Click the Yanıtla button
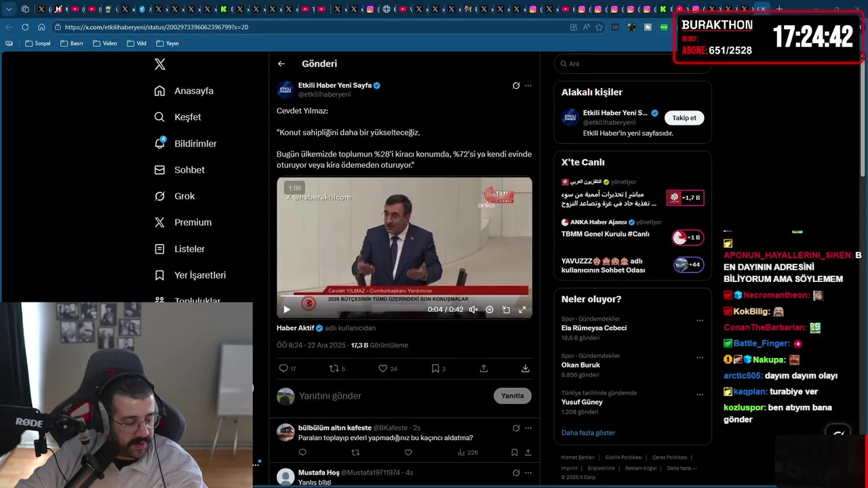Image resolution: width=868 pixels, height=488 pixels. click(x=513, y=396)
